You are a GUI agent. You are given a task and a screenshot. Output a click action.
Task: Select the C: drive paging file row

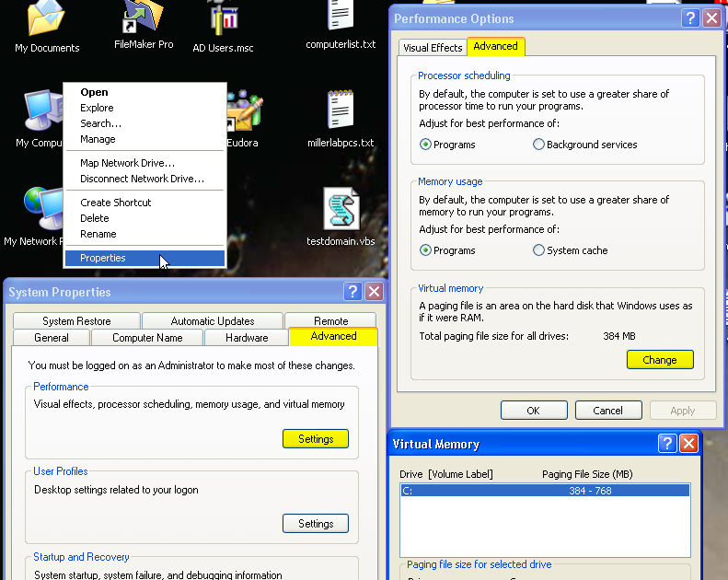tap(545, 491)
